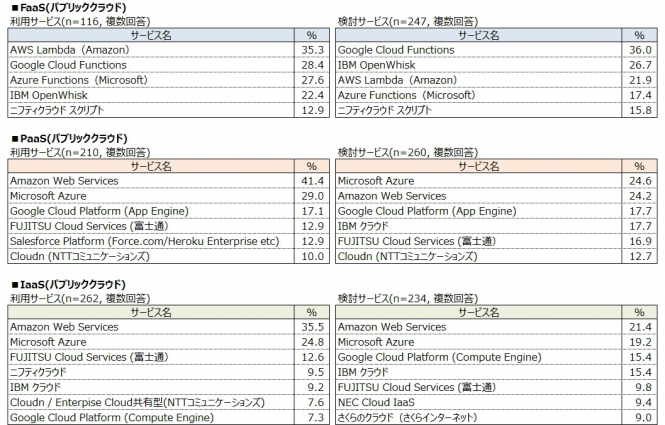Select caption '利用サービス(n=116, 複数回答)'
The width and height of the screenshot is (665, 425).
[x=80, y=21]
